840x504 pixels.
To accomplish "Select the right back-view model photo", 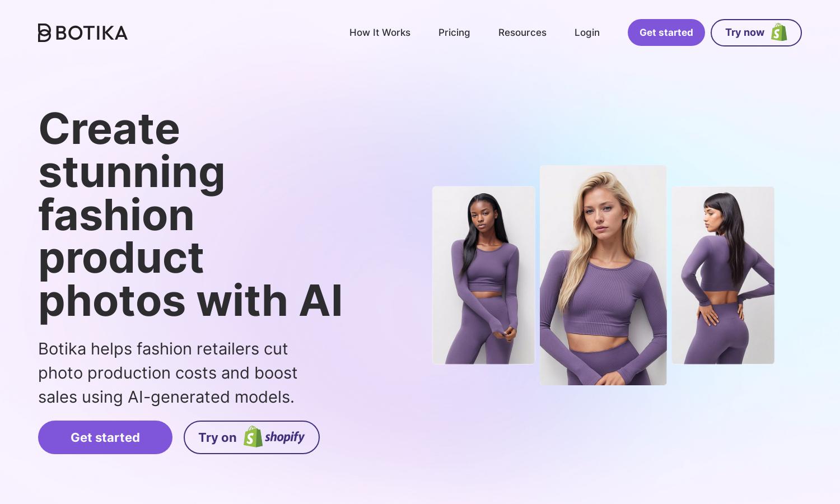I will click(723, 275).
